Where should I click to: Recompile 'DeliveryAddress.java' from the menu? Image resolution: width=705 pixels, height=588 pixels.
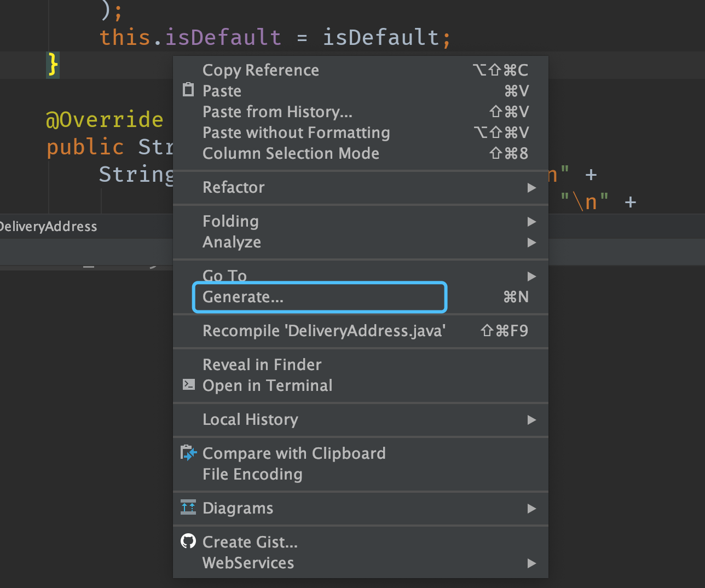(x=324, y=331)
